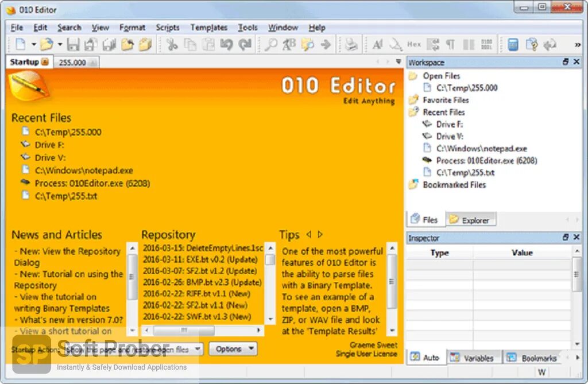The height and width of the screenshot is (384, 588).
Task: Toggle the Hex edit mode icon
Action: click(x=414, y=44)
